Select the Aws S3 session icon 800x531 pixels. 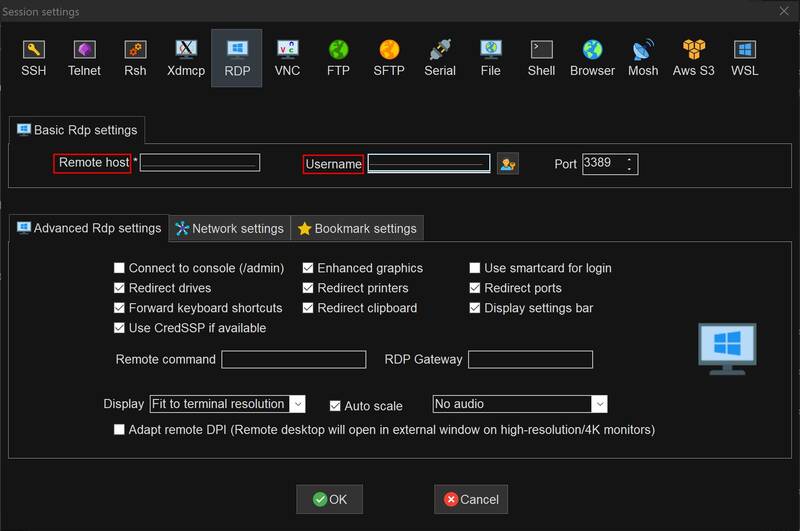pyautogui.click(x=695, y=58)
